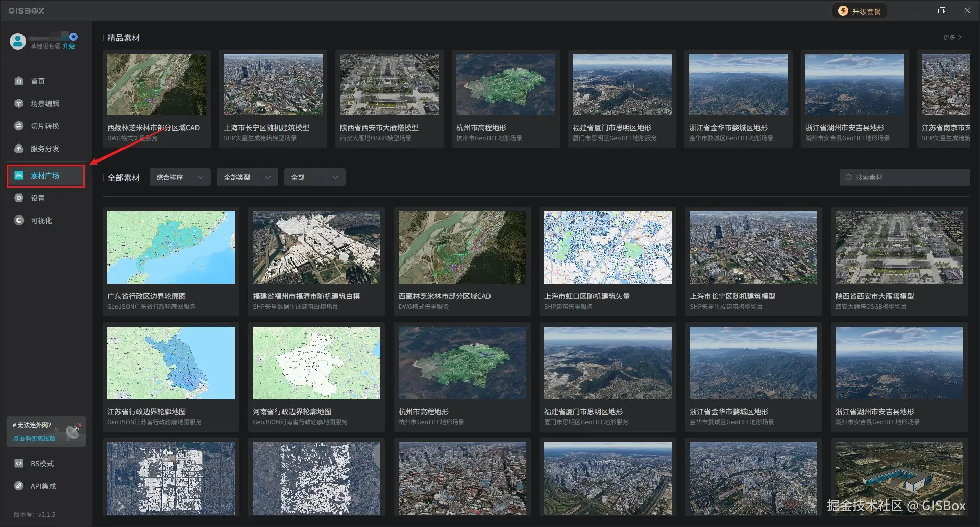The width and height of the screenshot is (980, 527).
Task: Open featured 陕西省西安市大雁塔模型 thumbnail
Action: pyautogui.click(x=389, y=85)
